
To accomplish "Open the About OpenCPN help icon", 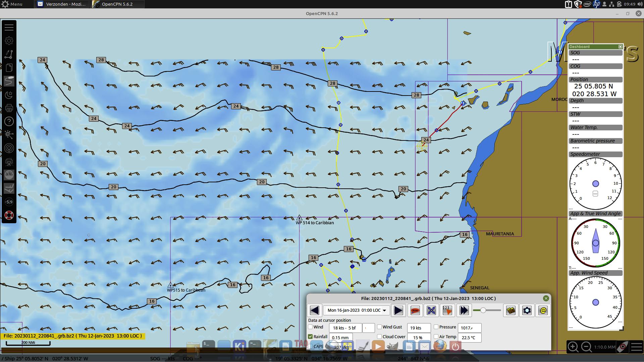I will pos(9,121).
